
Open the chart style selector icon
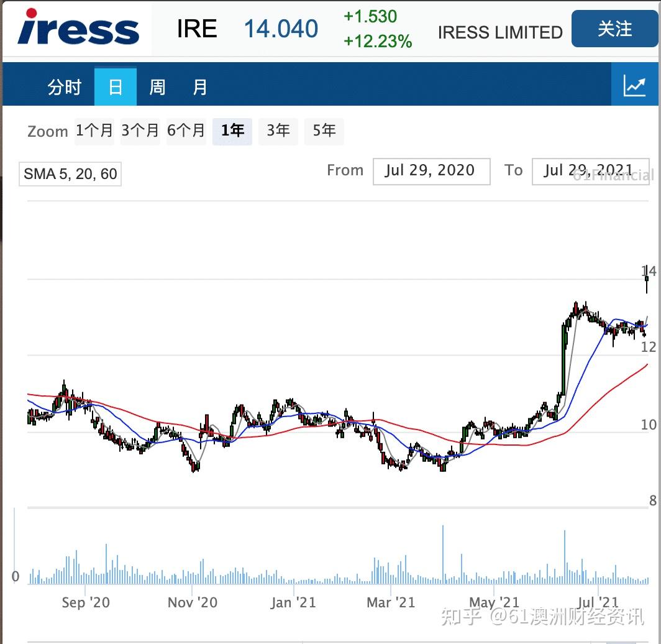[636, 85]
